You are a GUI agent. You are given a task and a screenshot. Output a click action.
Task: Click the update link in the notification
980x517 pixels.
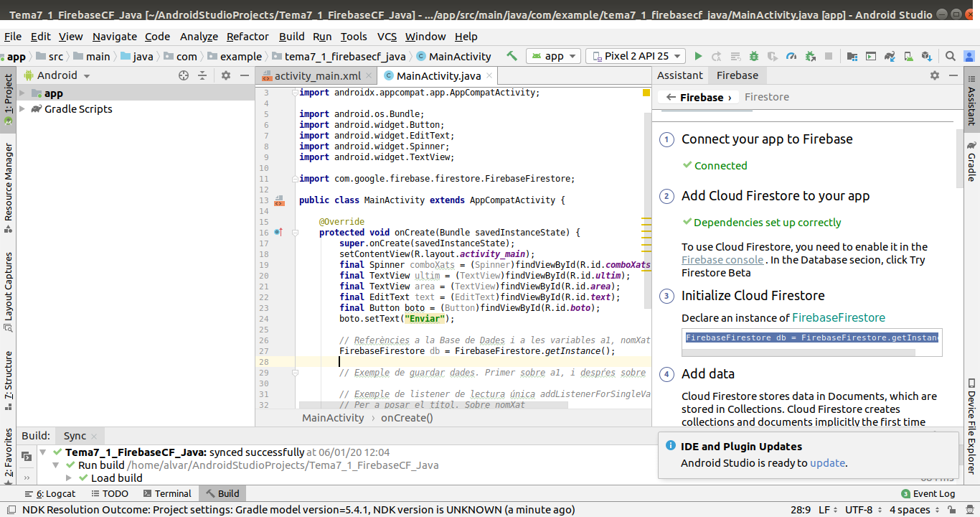coord(827,463)
